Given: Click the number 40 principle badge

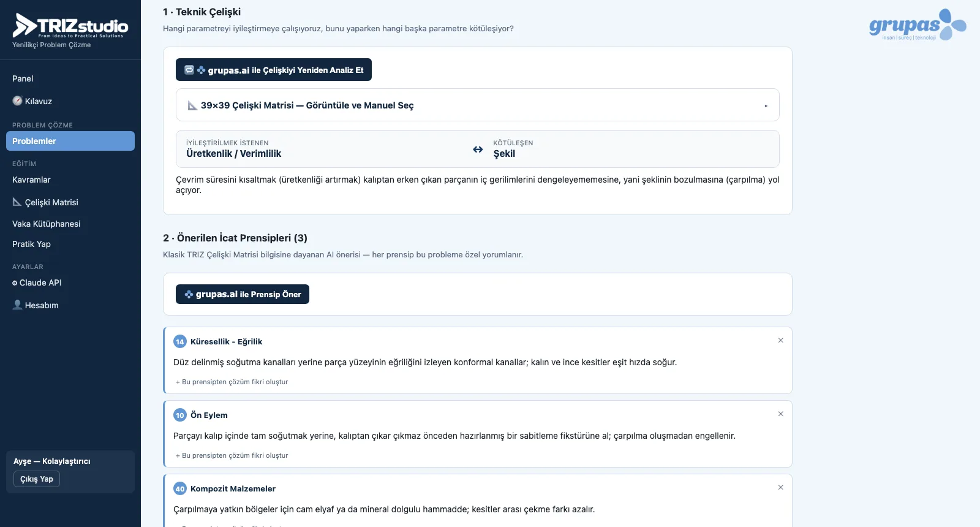Looking at the screenshot, I should point(180,489).
